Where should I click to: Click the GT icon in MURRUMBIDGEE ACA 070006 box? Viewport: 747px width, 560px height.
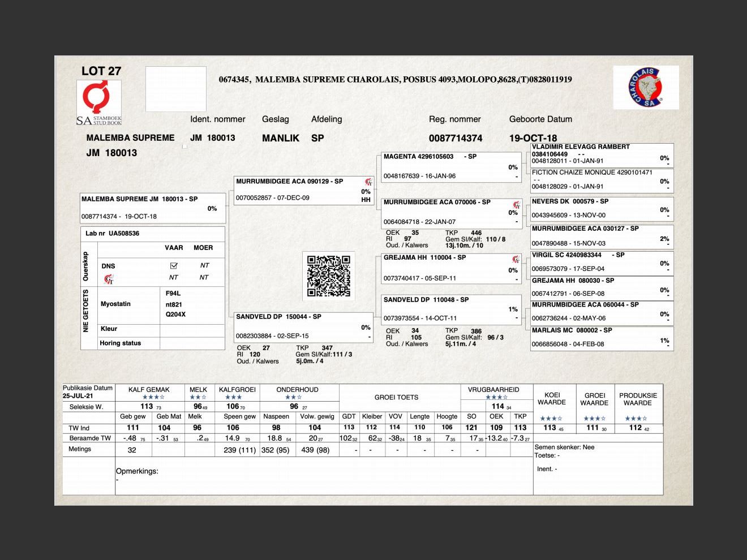point(516,205)
